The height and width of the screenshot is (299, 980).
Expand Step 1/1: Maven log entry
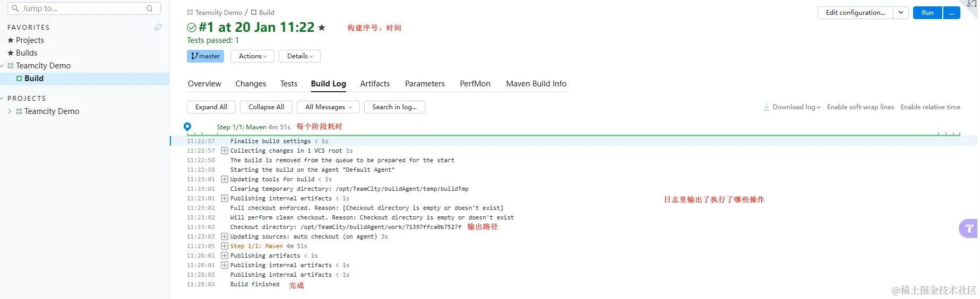click(225, 246)
